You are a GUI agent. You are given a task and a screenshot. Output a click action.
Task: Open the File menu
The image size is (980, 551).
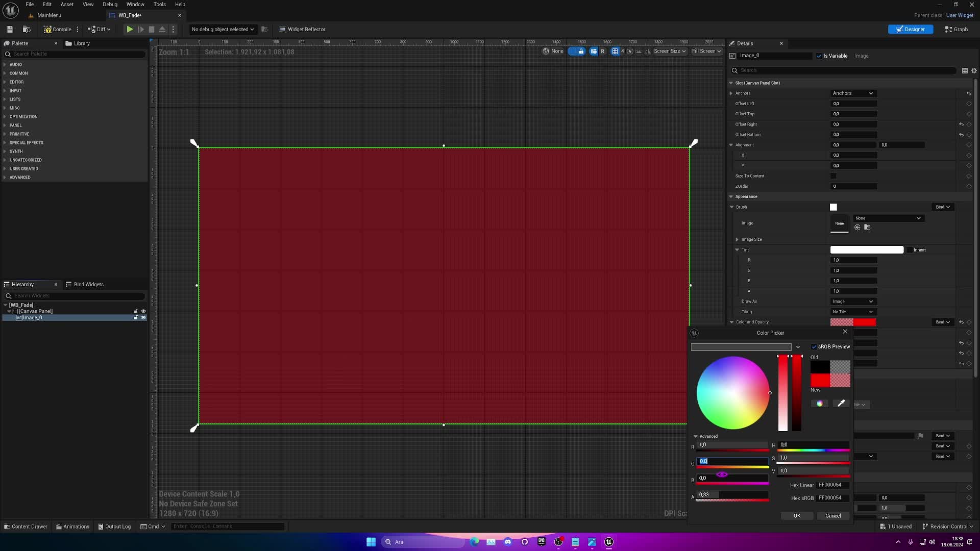[30, 4]
